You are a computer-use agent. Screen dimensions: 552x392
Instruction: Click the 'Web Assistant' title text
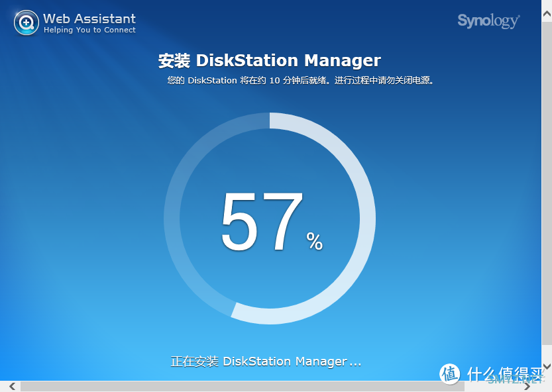click(89, 19)
